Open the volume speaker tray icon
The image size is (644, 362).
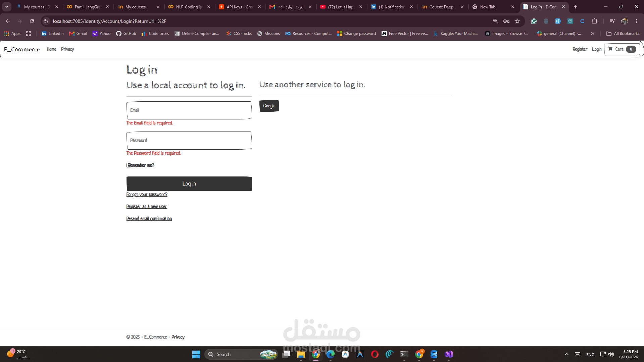(x=611, y=354)
